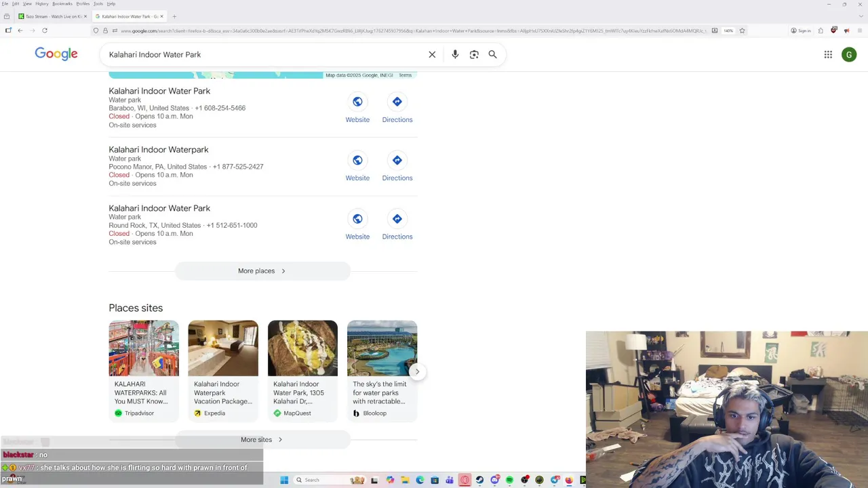The width and height of the screenshot is (868, 488).
Task: Open Website for the Round Rock, TX park
Action: [x=357, y=226]
